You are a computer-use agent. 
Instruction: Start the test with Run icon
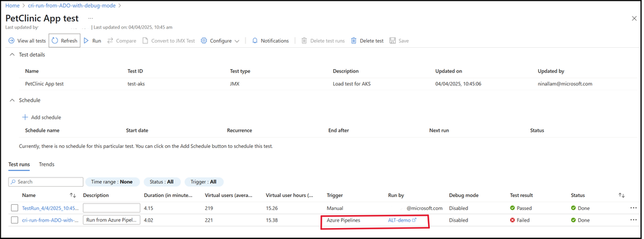click(x=86, y=41)
